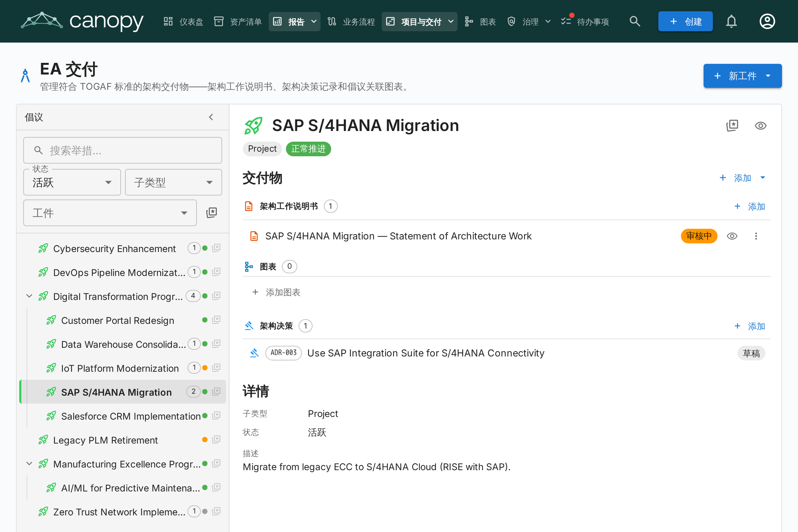Click the rocket icon in the SAP S/4HANA Migration header

[253, 126]
